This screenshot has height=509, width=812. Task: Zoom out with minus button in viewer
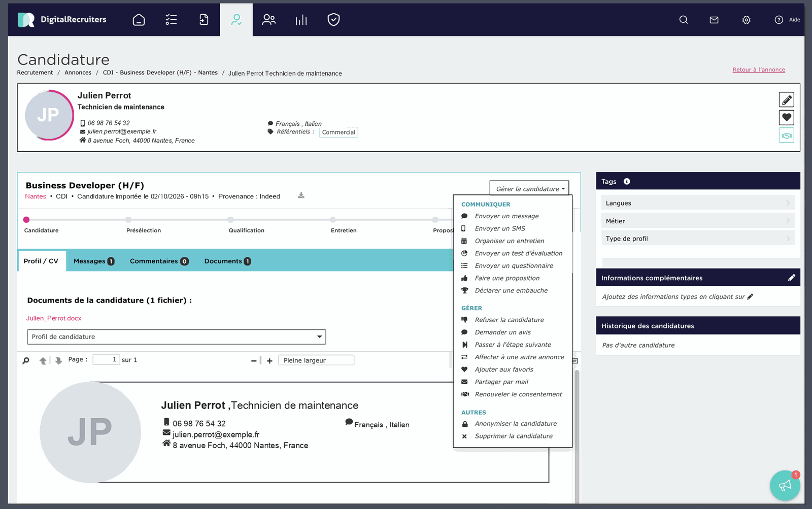pyautogui.click(x=254, y=361)
